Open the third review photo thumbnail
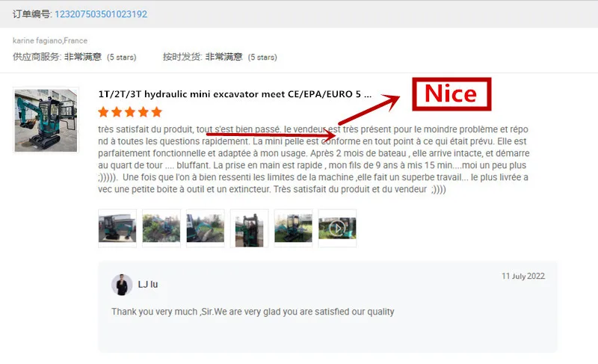 [205, 228]
